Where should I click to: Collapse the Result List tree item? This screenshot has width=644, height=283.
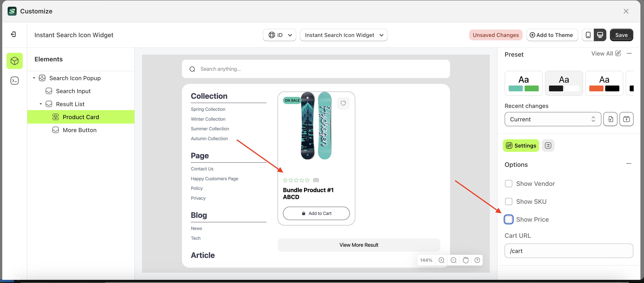(x=41, y=104)
